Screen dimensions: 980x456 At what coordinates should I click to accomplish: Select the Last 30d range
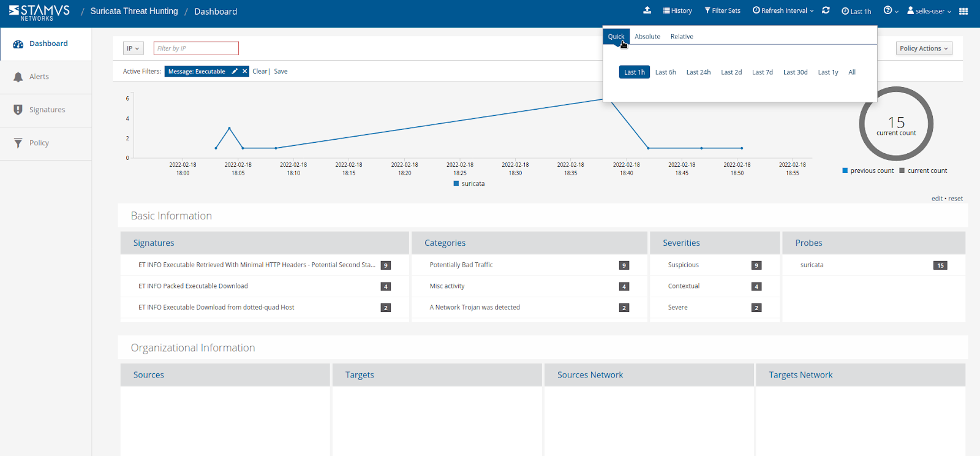click(796, 72)
